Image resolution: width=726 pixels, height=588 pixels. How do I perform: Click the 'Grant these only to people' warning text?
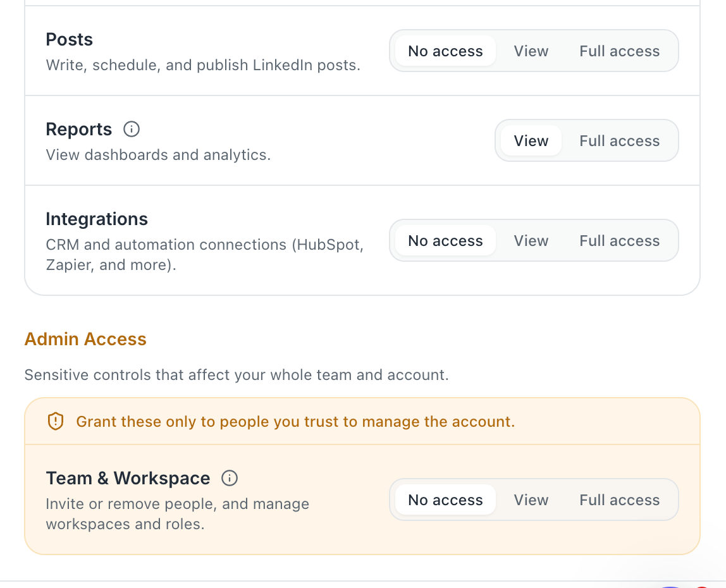[295, 422]
